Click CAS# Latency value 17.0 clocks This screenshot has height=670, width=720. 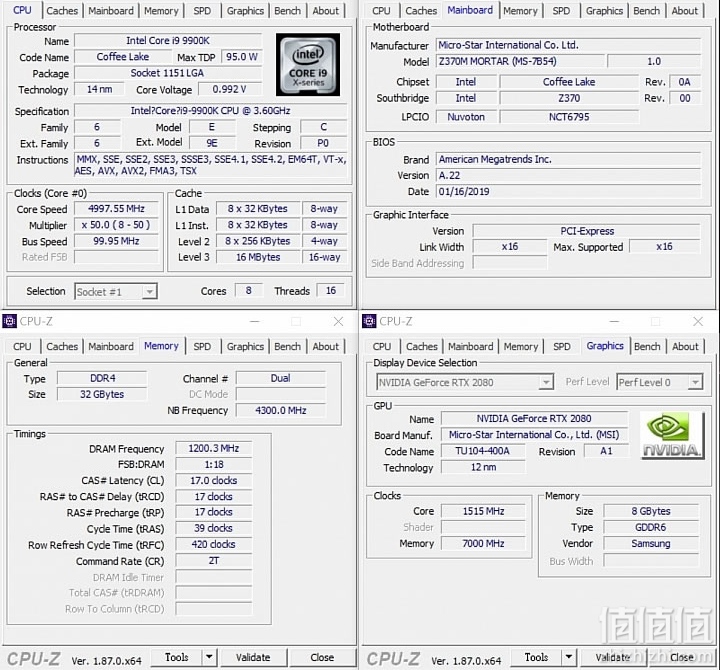coord(214,480)
